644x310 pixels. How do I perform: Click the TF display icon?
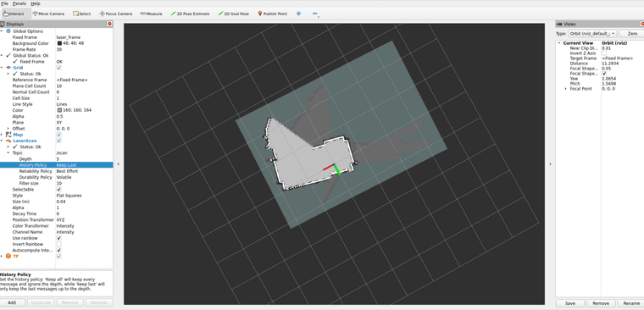(x=8, y=256)
